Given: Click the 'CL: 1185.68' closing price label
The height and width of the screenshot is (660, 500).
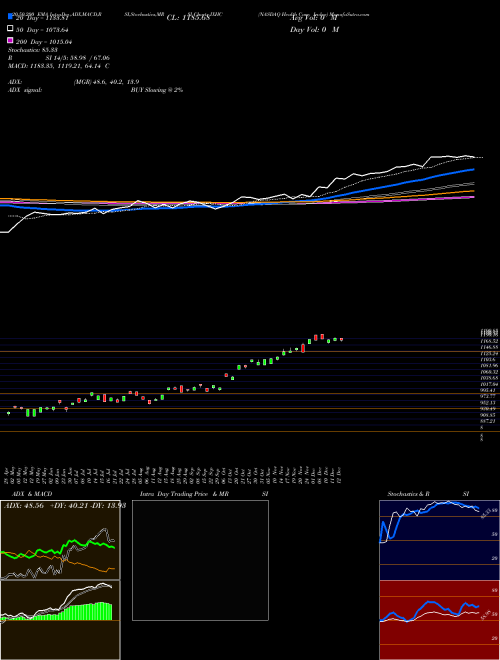Looking at the screenshot, I should tap(188, 18).
